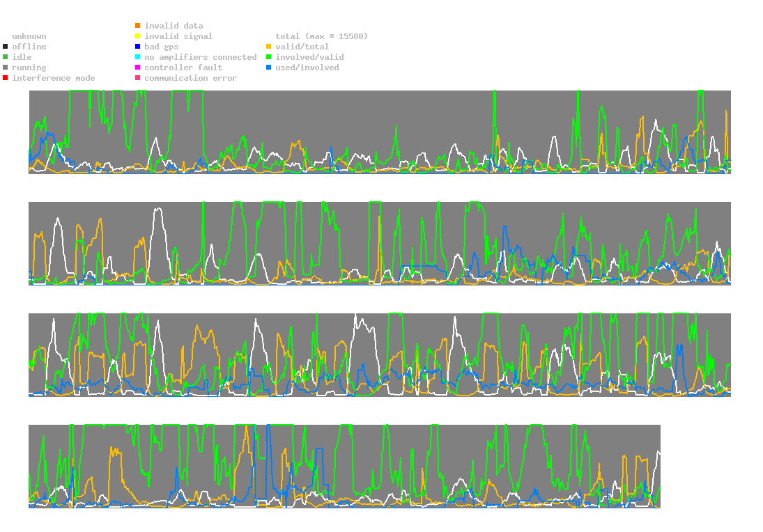This screenshot has width=763, height=532.
Task: Click the offline legend label
Action: tap(29, 47)
